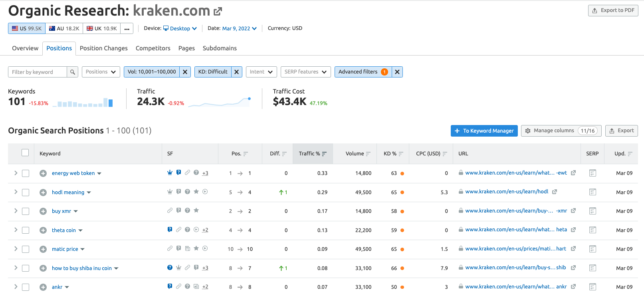Remove the KD: Difficult filter
Viewport: 644px width, 296px height.
(236, 72)
